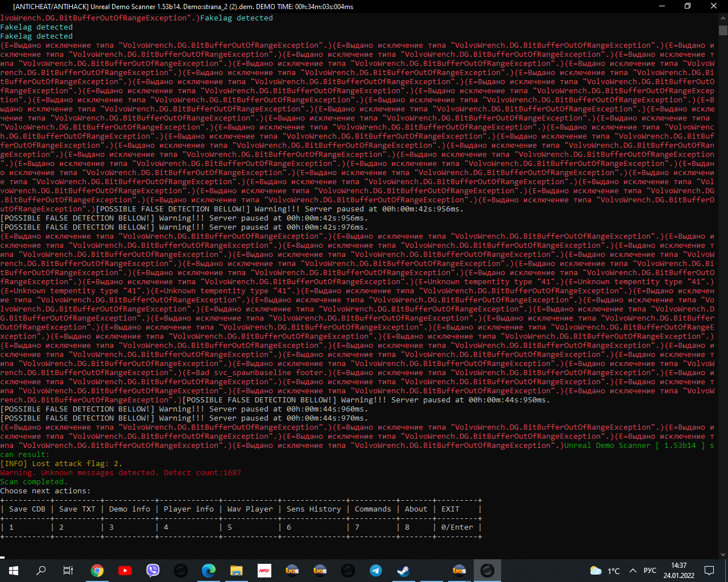Click the 'About' menu option
The width and height of the screenshot is (728, 582).
pyautogui.click(x=416, y=509)
